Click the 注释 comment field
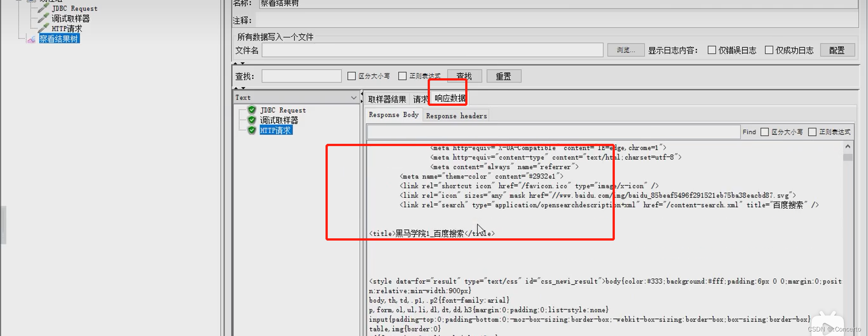868x336 pixels. click(557, 20)
